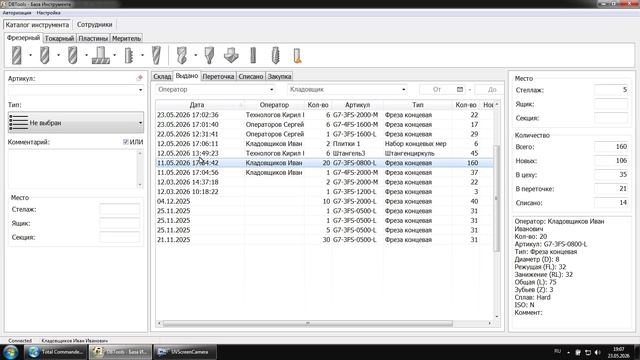
Task: Sort by the Оператор column header
Action: point(274,105)
